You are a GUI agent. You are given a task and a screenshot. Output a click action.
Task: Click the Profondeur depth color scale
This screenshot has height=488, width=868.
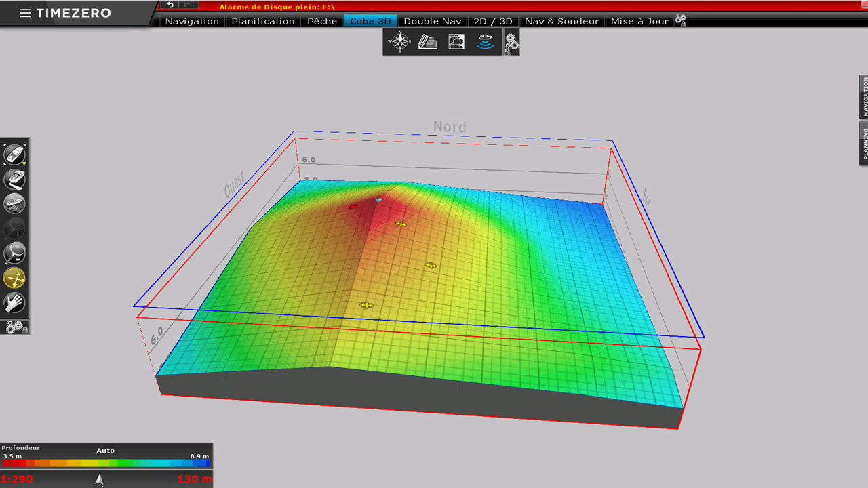coord(106,462)
